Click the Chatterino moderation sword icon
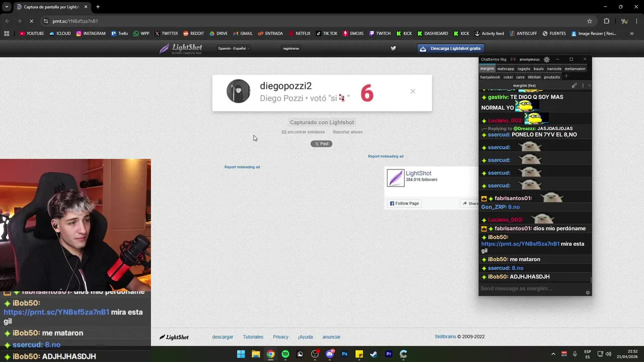Viewport: 644px width, 362px height. [x=574, y=85]
